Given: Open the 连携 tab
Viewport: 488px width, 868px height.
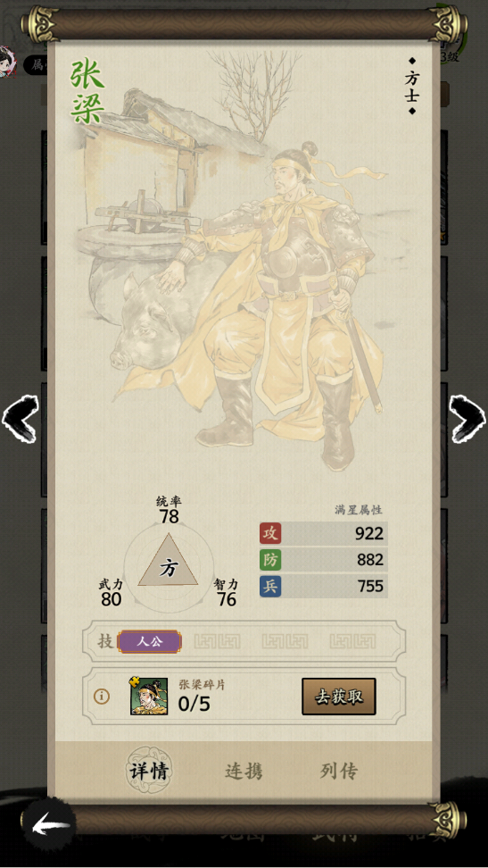Looking at the screenshot, I should [244, 772].
